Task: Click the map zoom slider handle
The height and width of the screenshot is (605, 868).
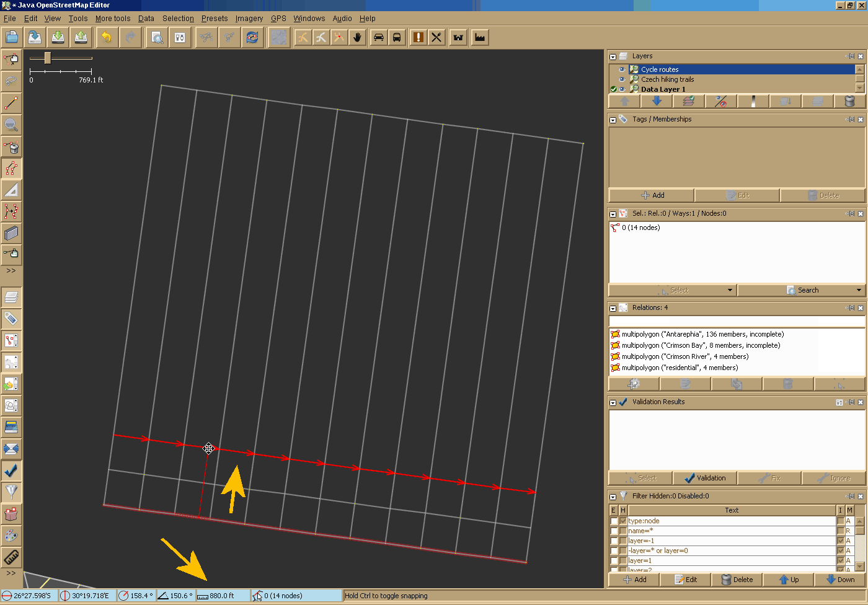Action: pyautogui.click(x=47, y=58)
